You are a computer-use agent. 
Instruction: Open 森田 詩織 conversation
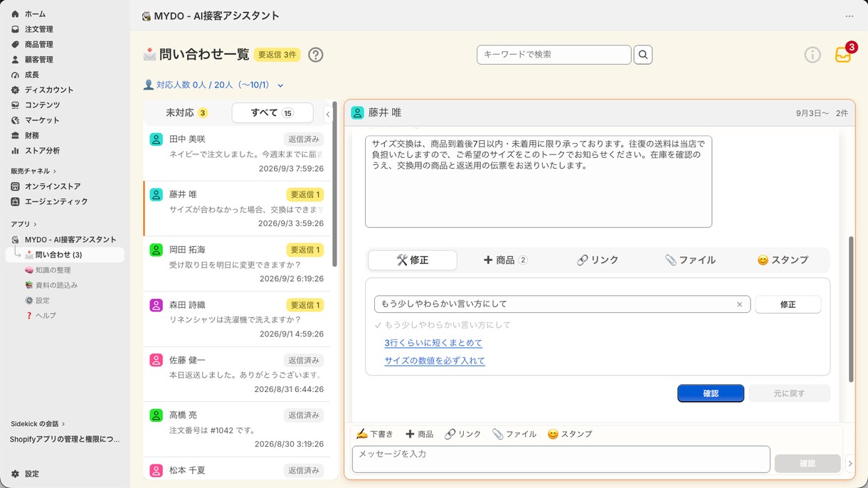pyautogui.click(x=237, y=319)
